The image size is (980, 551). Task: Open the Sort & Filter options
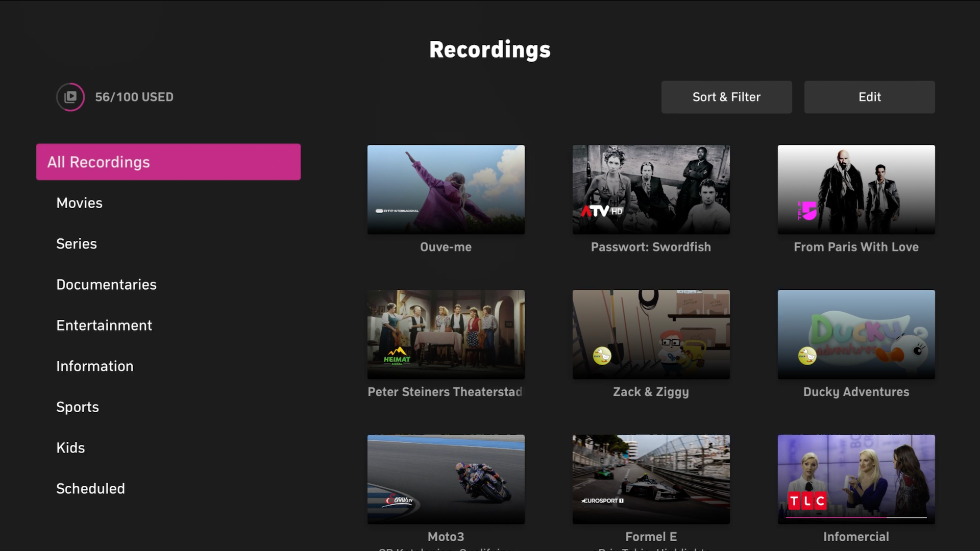(x=726, y=97)
